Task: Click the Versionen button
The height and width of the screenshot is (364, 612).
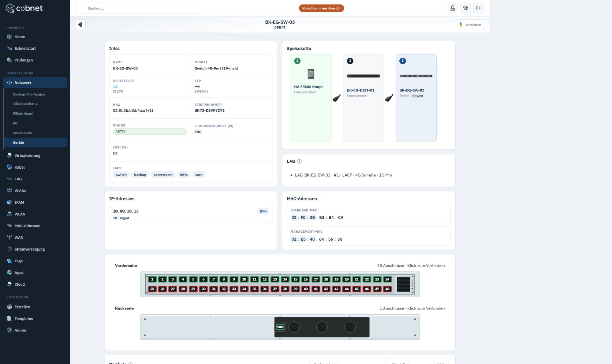Action: click(x=470, y=25)
